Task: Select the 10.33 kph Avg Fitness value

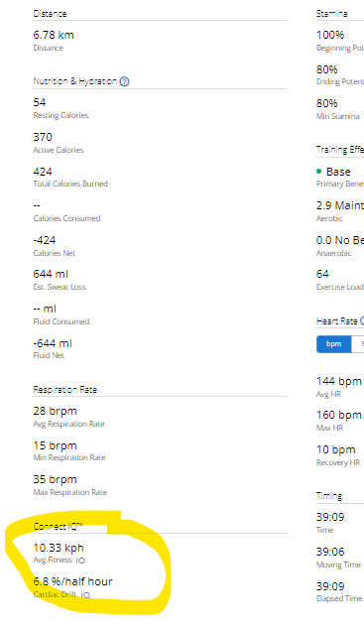Action: (59, 548)
